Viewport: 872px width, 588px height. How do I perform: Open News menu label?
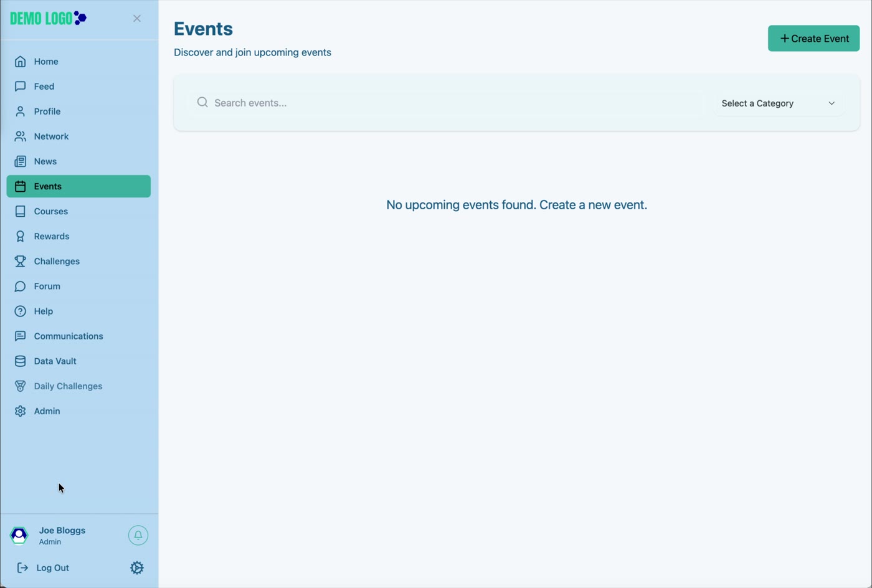pyautogui.click(x=45, y=161)
